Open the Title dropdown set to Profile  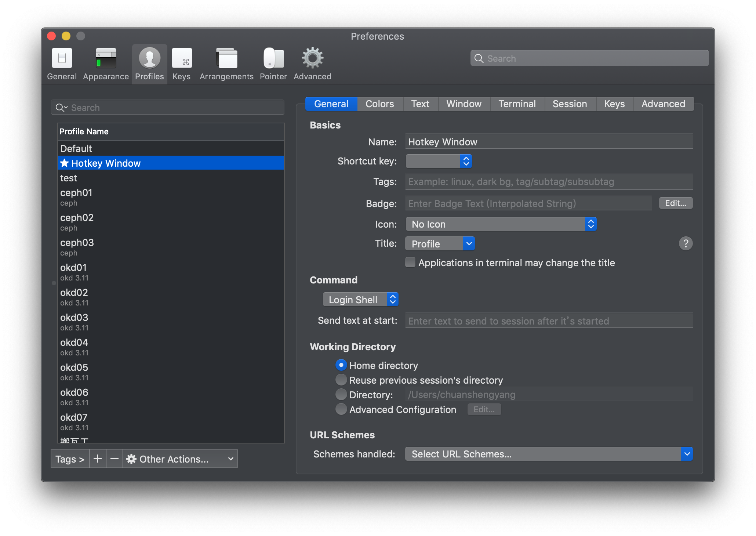[440, 243]
